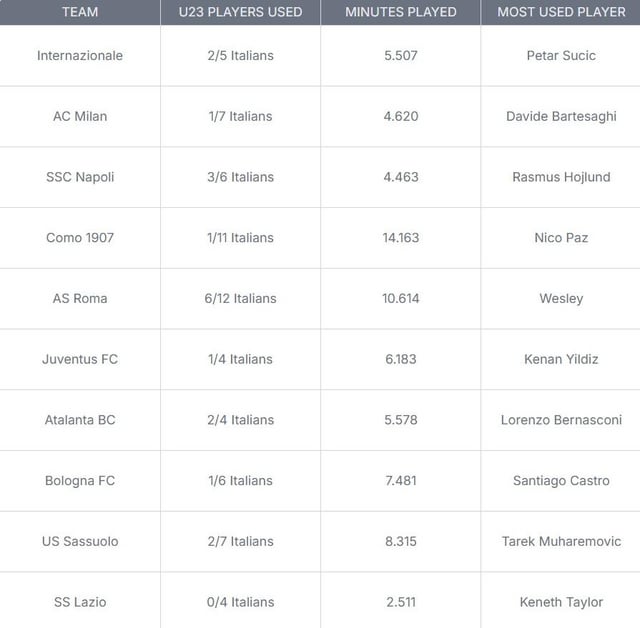The image size is (640, 628).
Task: Select AS Roma in the table
Action: coord(80,298)
